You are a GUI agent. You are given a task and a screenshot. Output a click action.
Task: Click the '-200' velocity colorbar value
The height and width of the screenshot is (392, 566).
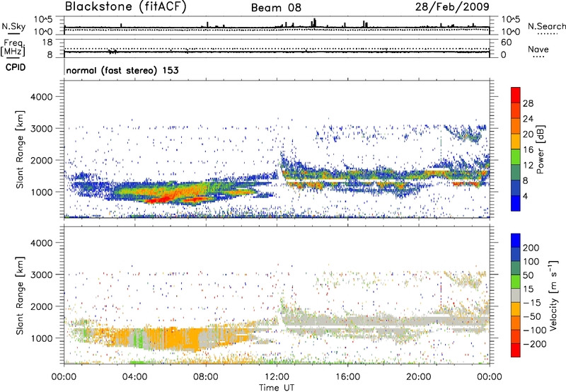point(535,344)
